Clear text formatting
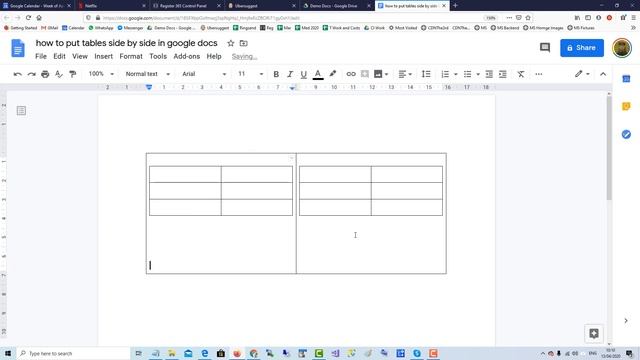This screenshot has height=360, width=640. (521, 74)
